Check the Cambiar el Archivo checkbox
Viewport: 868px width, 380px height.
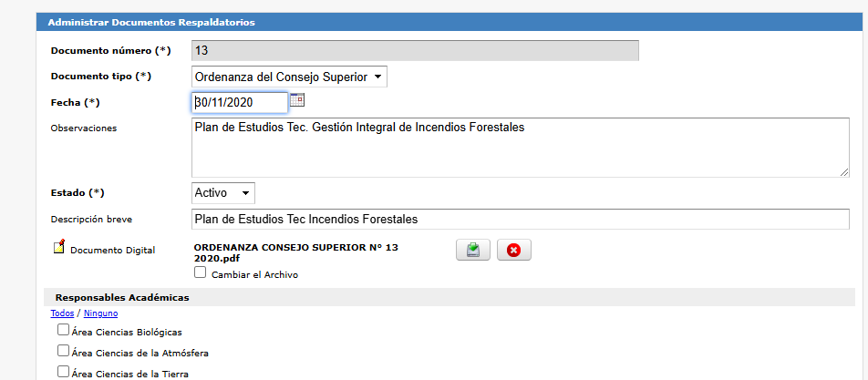click(201, 272)
